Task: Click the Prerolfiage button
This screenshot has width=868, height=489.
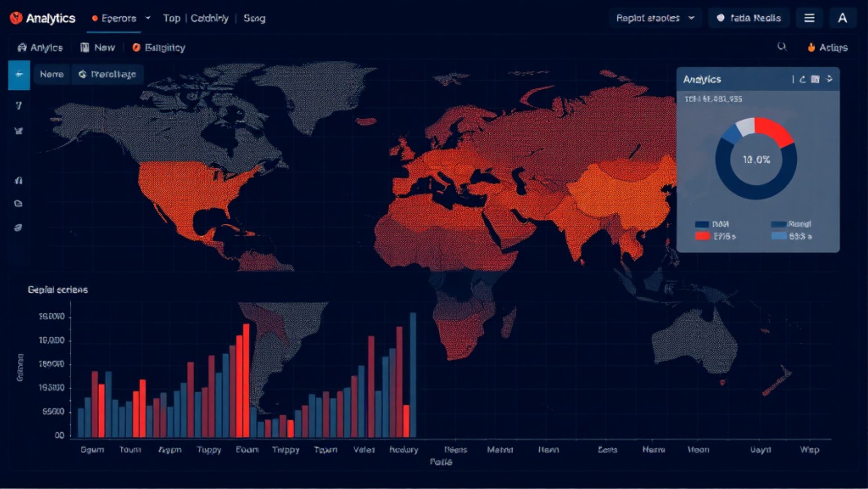Action: pos(107,74)
